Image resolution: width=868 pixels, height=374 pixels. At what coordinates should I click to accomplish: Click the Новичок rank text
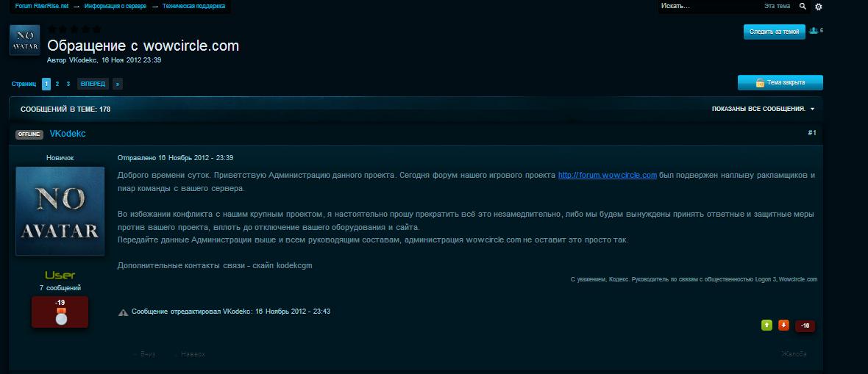[60, 158]
